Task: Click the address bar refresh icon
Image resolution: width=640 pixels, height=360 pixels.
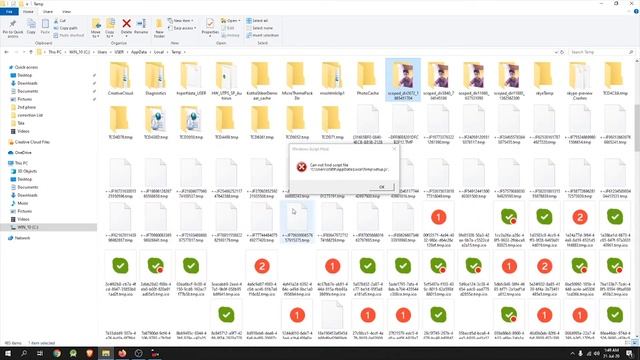Action: click(x=562, y=52)
